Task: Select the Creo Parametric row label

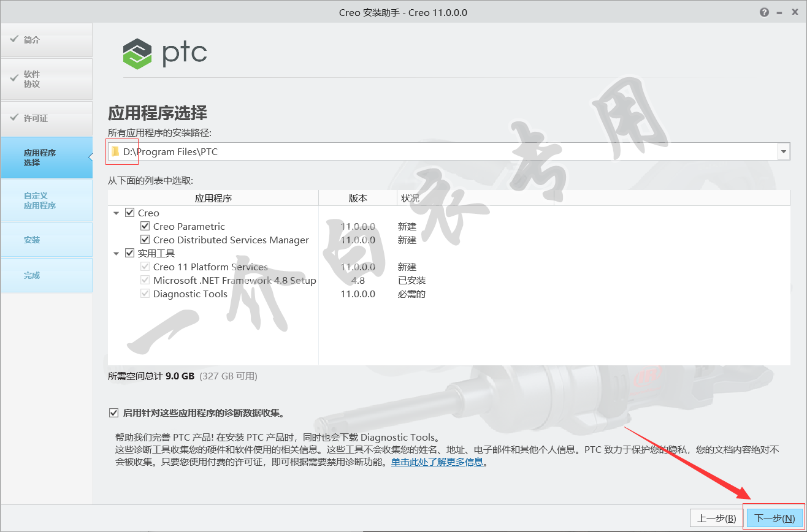Action: pos(189,227)
